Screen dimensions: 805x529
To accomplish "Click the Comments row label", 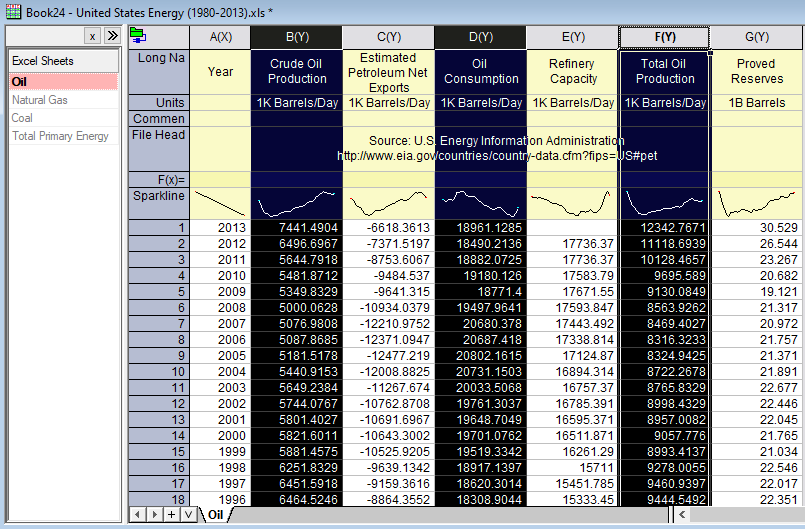I will tap(159, 118).
